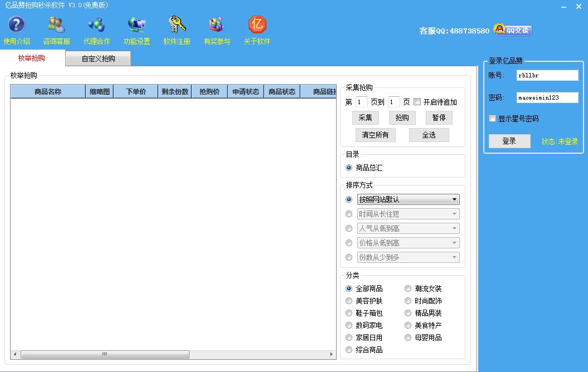Click the 关于软件 about icon

pos(257,25)
